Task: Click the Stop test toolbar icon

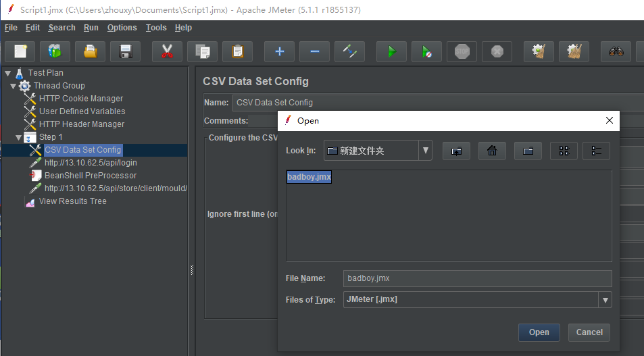Action: [462, 52]
